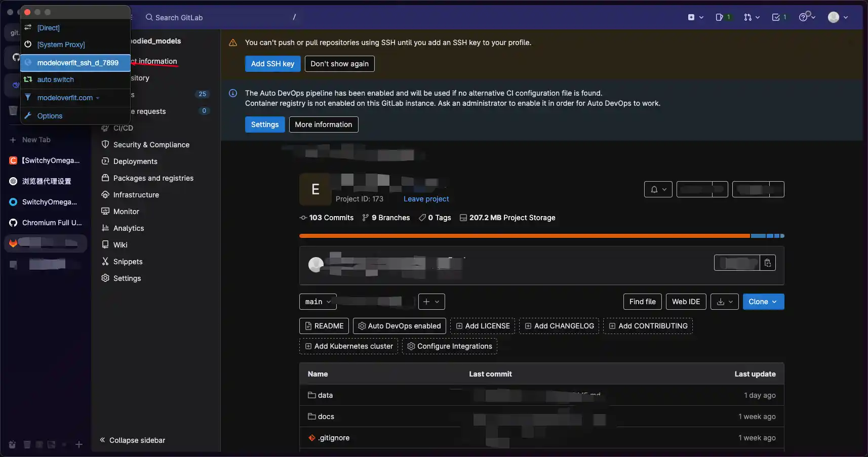Open Deployments in the sidebar
868x457 pixels.
(135, 161)
